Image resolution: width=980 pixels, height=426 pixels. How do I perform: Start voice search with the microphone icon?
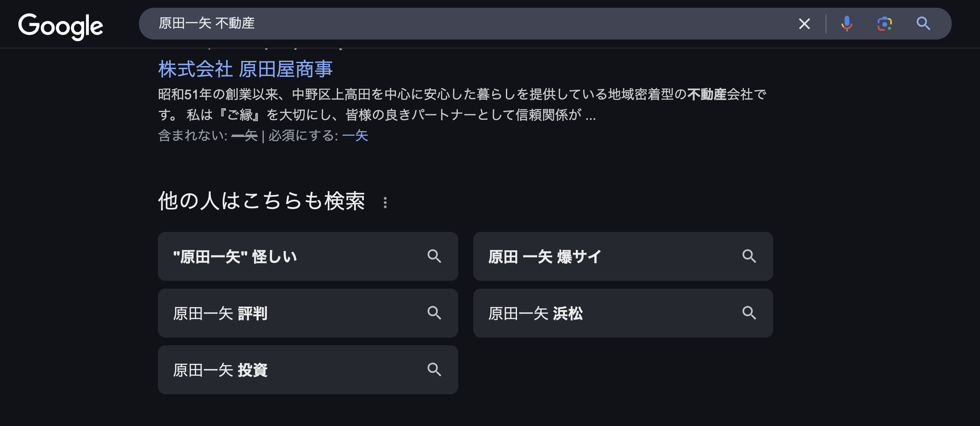pos(847,24)
